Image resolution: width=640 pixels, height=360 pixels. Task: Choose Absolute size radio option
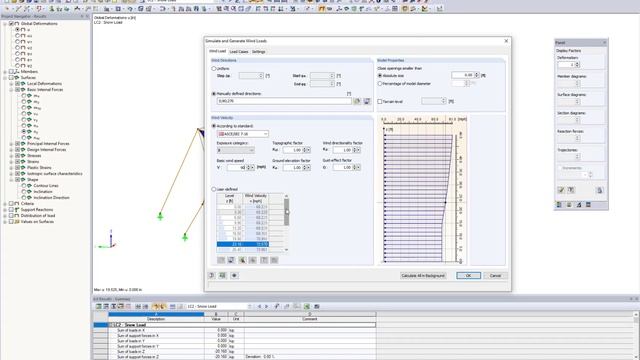(x=380, y=76)
